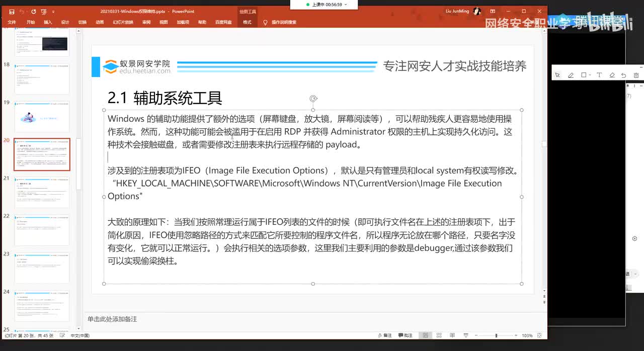Start slideshow from quick access toolbar icon
Image resolution: width=644 pixels, height=351 pixels.
click(x=45, y=11)
